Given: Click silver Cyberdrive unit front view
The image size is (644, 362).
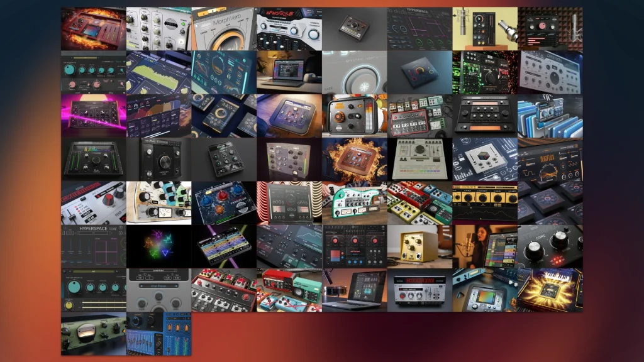Looking at the screenshot, I should (x=419, y=290).
